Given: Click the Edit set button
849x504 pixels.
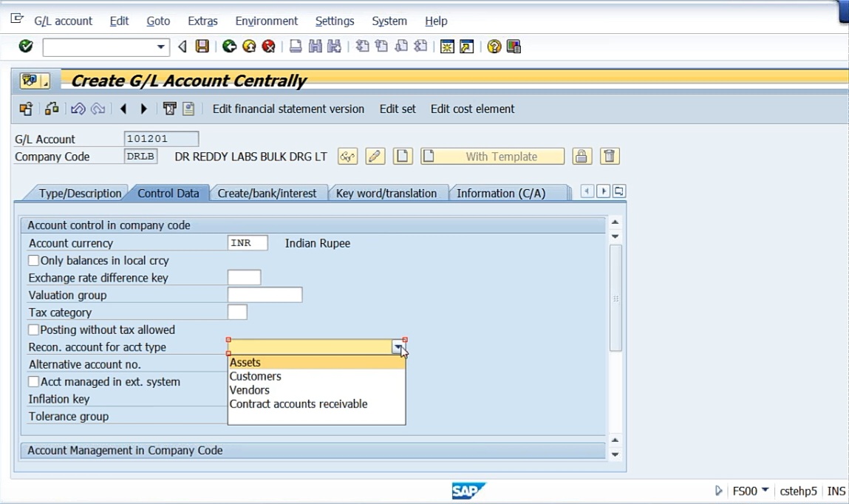Looking at the screenshot, I should click(x=398, y=109).
